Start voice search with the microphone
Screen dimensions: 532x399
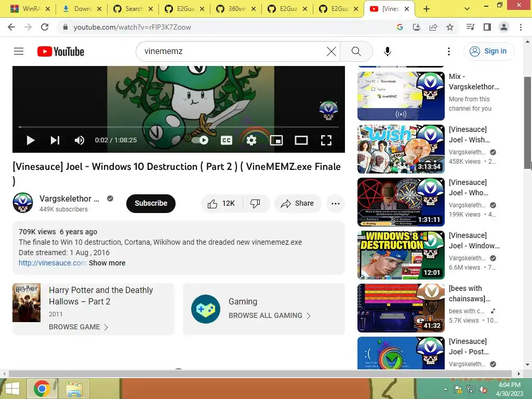tap(387, 51)
